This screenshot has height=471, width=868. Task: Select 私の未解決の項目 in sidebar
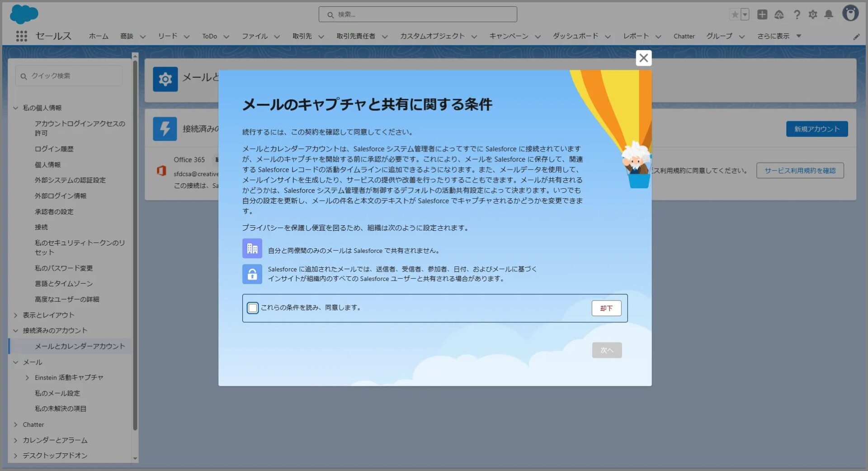pyautogui.click(x=61, y=409)
